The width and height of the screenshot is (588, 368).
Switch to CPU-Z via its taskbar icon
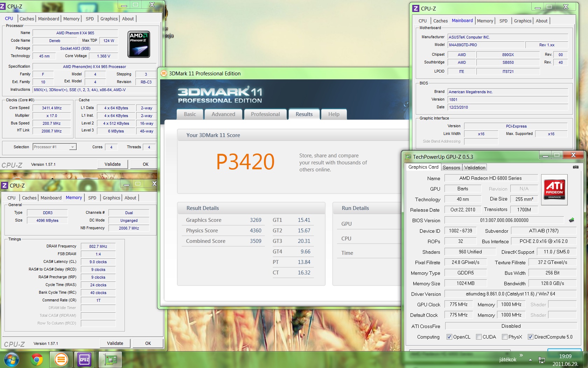click(84, 360)
